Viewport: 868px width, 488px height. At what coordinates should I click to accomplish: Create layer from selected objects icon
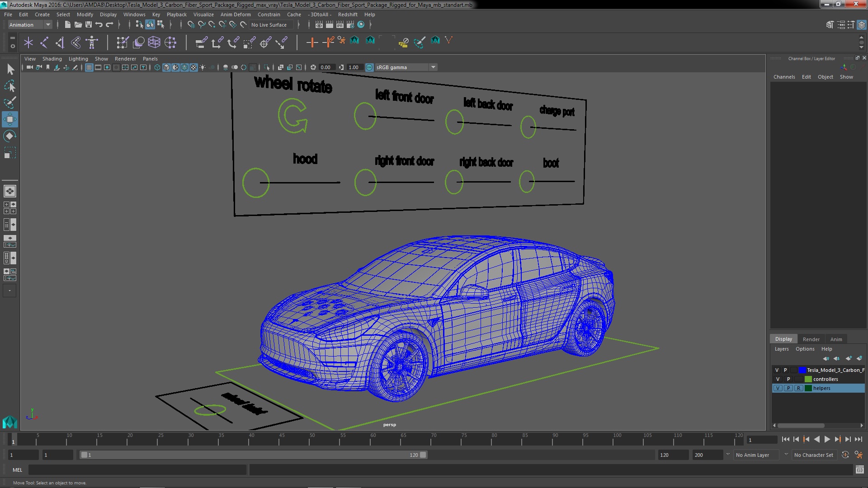coord(859,358)
